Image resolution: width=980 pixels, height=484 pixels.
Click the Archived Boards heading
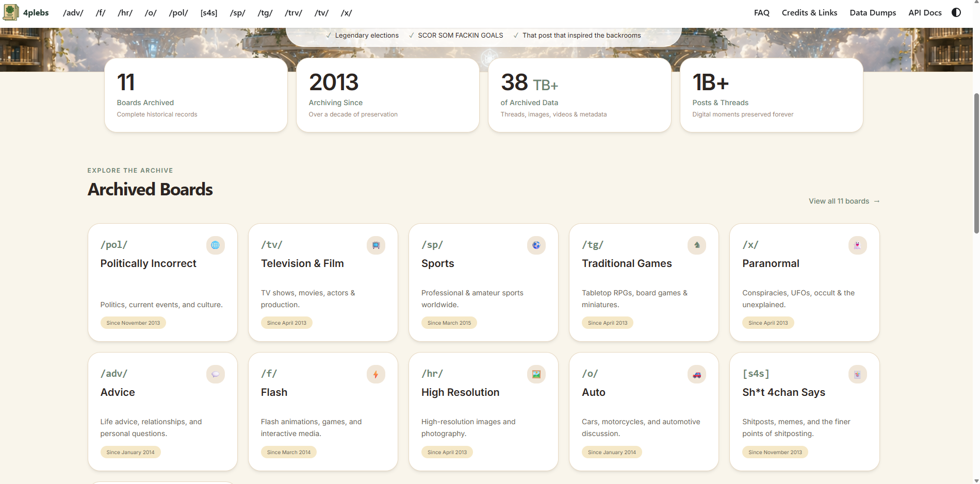150,190
